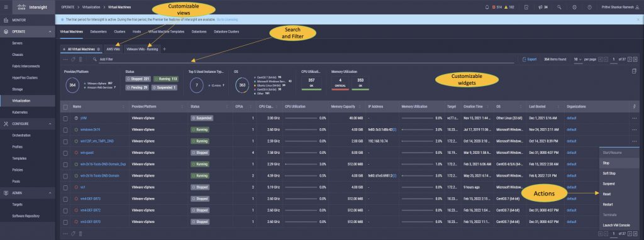
Task: Filter by Running 113 status chip
Action: coord(166,79)
